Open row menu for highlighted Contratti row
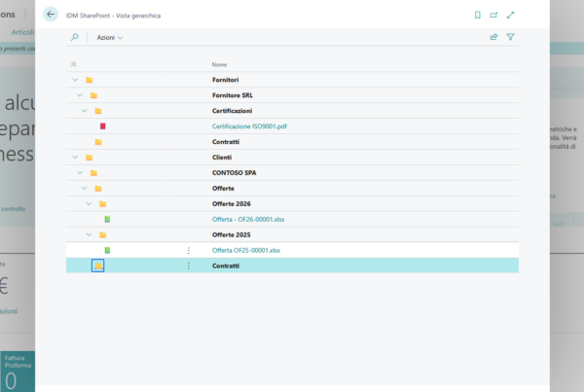Screen dimensions: 584x392 (189, 266)
